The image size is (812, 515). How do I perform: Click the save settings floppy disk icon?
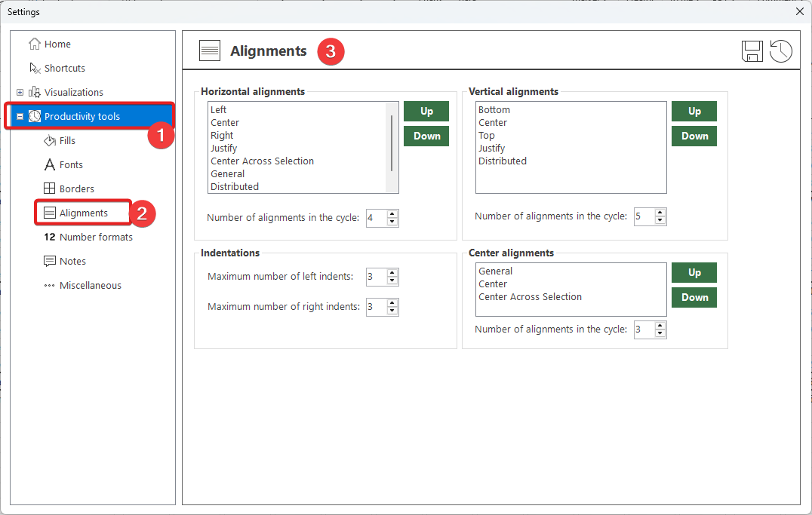coord(752,51)
